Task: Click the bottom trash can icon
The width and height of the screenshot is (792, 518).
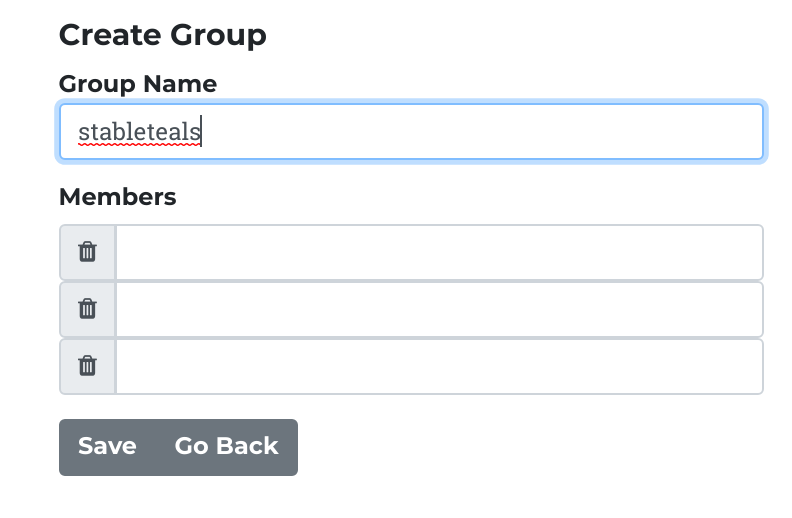Action: pos(88,366)
